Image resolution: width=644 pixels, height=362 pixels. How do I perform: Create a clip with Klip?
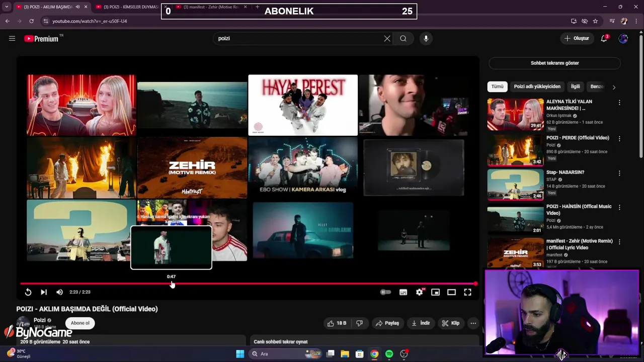[x=451, y=323]
